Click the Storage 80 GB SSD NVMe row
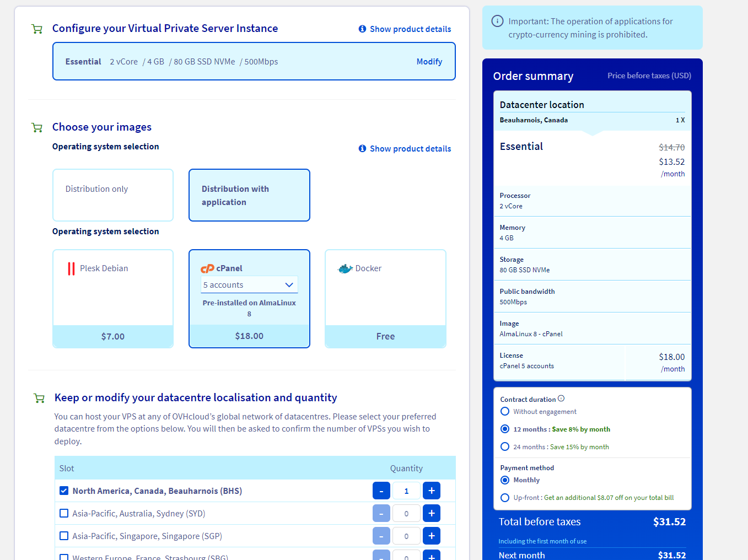This screenshot has width=748, height=560. coord(592,265)
